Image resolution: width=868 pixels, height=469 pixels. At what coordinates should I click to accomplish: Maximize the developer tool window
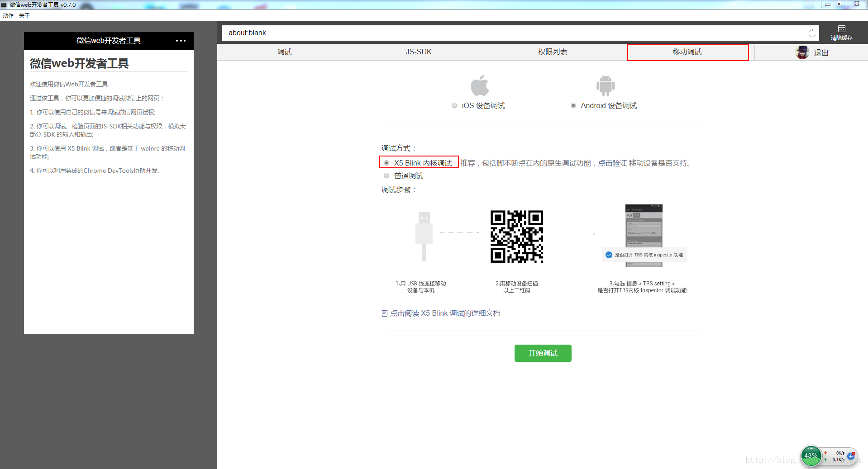coord(839,4)
